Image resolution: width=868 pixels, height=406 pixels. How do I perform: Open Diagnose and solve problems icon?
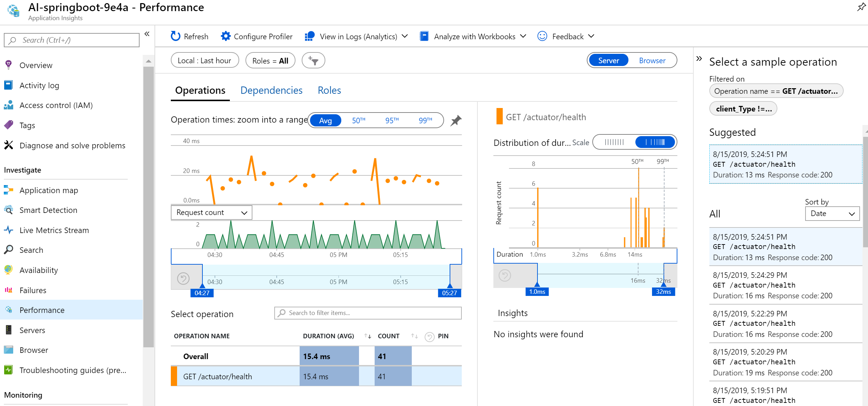point(9,145)
